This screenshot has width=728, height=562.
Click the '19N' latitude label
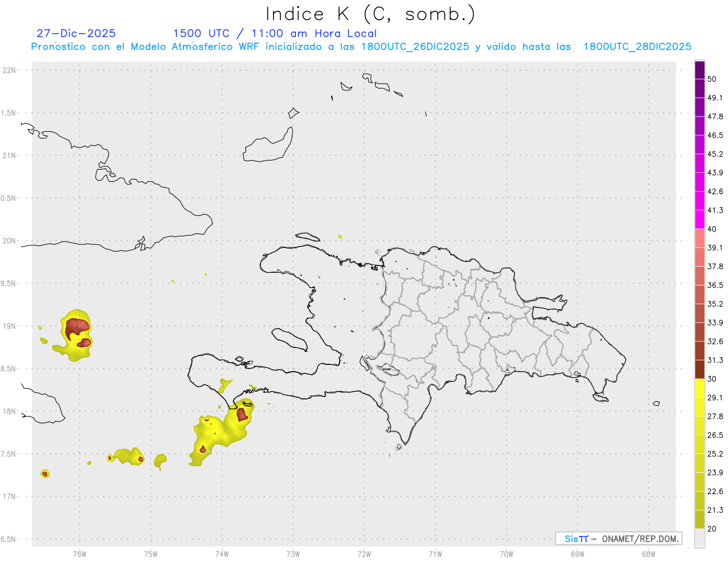point(10,326)
